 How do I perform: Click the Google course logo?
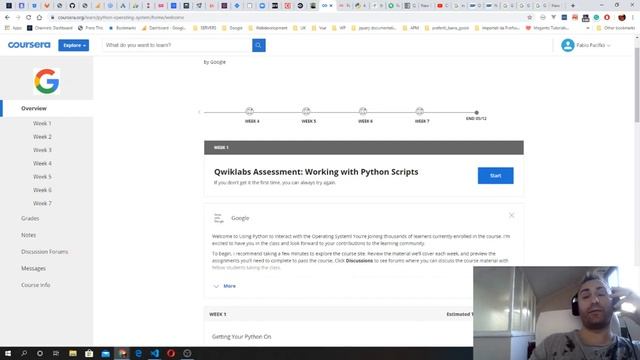[x=47, y=81]
